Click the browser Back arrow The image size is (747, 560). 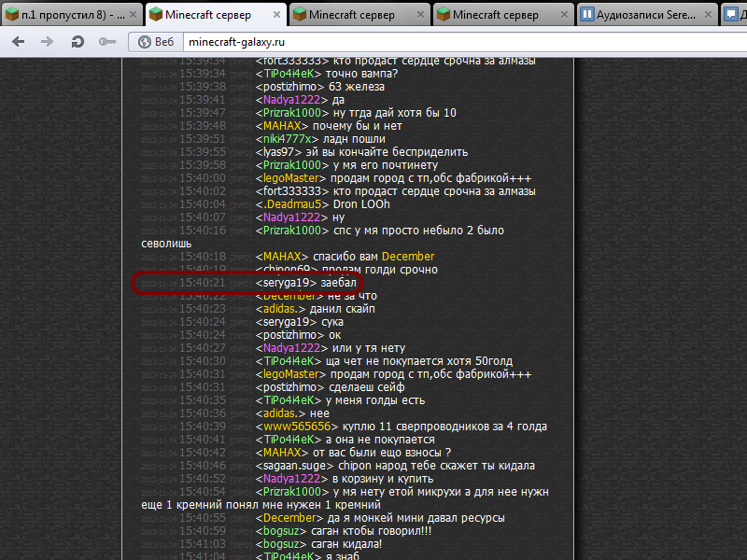pos(18,42)
